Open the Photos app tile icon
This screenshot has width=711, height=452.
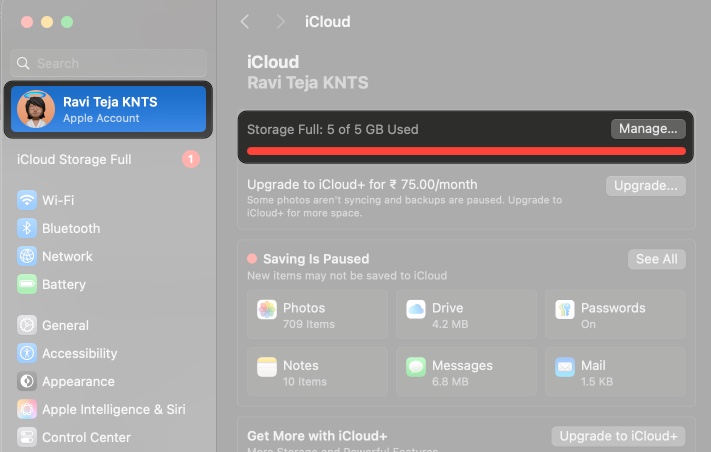pyautogui.click(x=267, y=310)
